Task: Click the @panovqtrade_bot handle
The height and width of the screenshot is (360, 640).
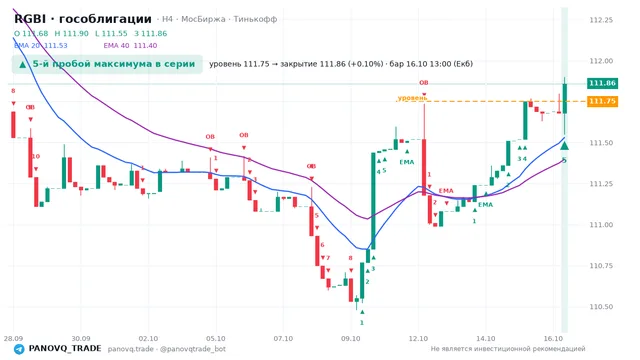Action: click(x=193, y=349)
